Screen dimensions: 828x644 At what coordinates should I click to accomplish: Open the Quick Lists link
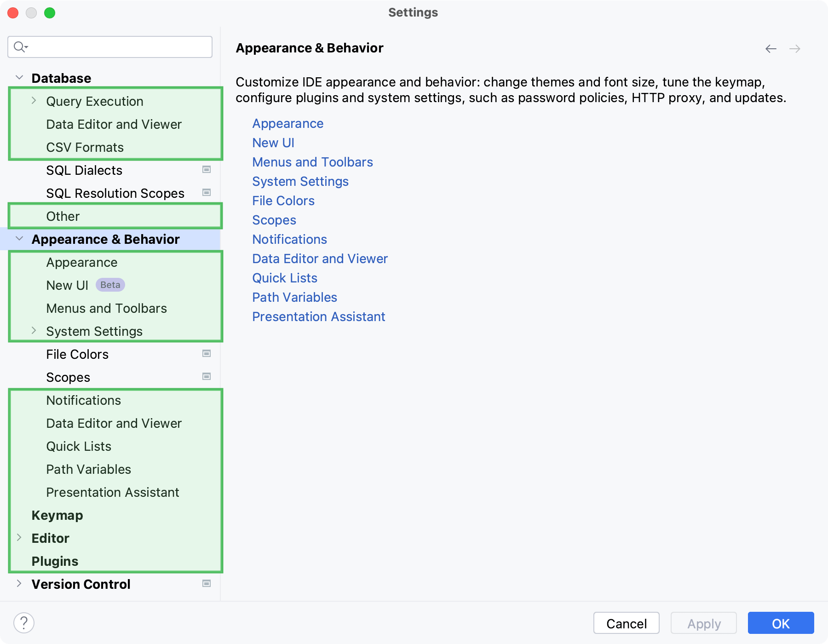point(285,278)
